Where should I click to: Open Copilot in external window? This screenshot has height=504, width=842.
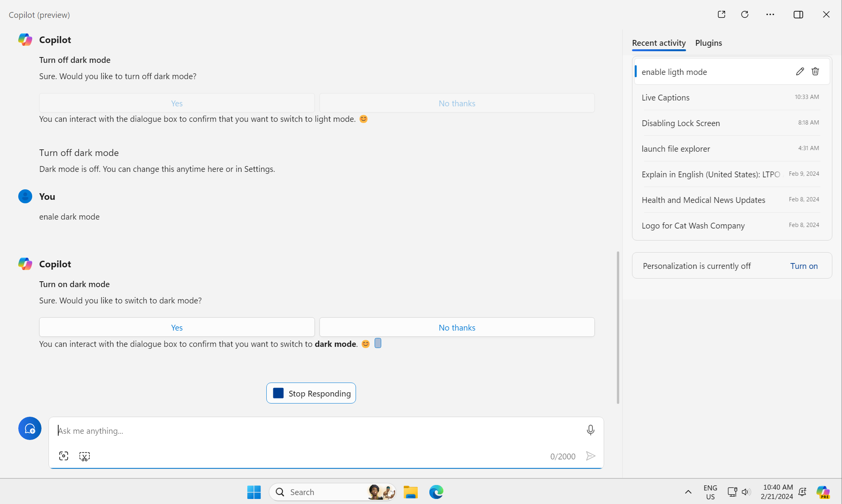pos(721,14)
